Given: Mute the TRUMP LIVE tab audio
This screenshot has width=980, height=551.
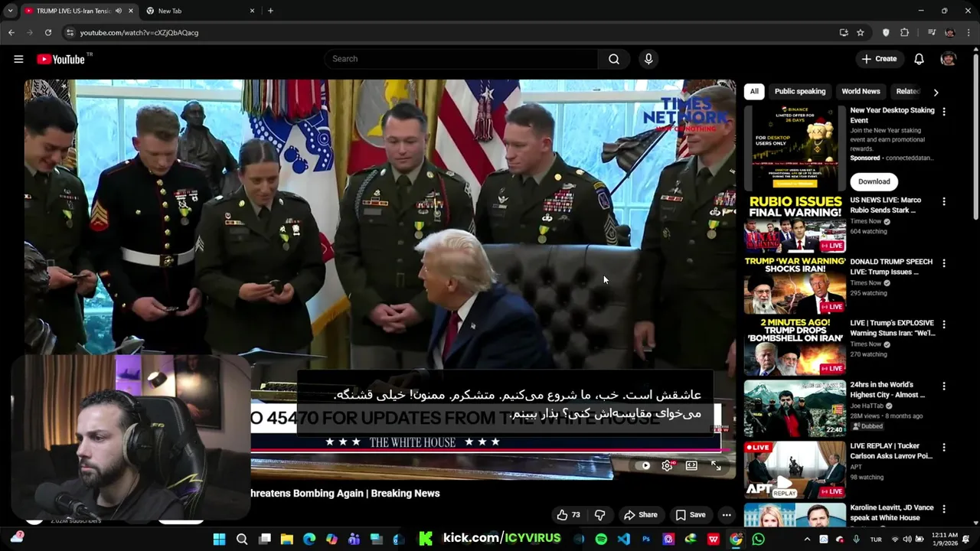Looking at the screenshot, I should click(x=119, y=11).
